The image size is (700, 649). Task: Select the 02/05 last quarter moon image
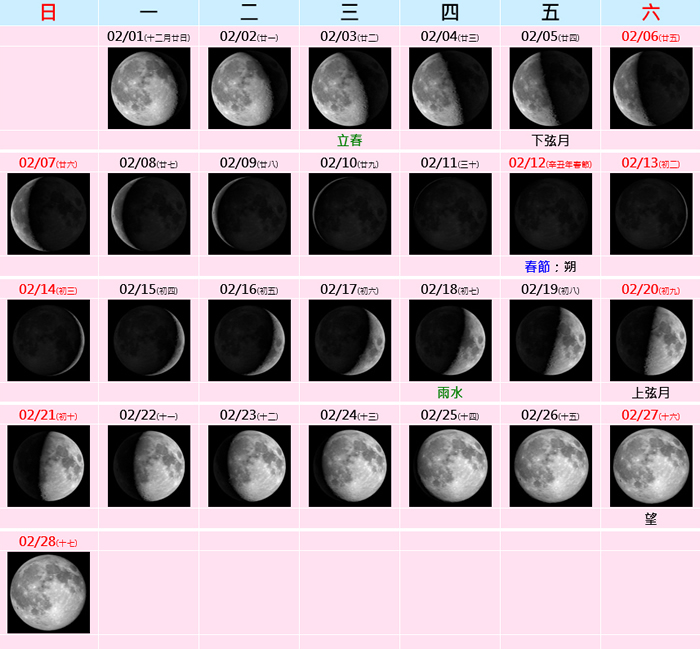point(551,88)
